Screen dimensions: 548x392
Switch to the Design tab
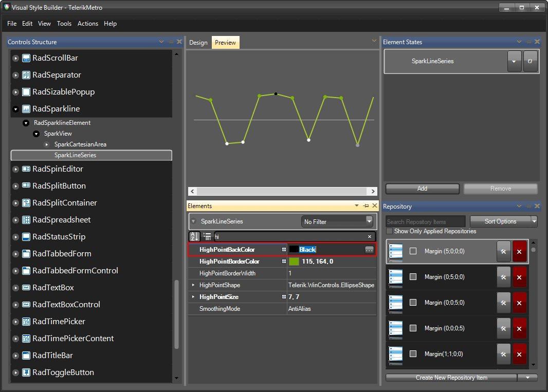198,43
